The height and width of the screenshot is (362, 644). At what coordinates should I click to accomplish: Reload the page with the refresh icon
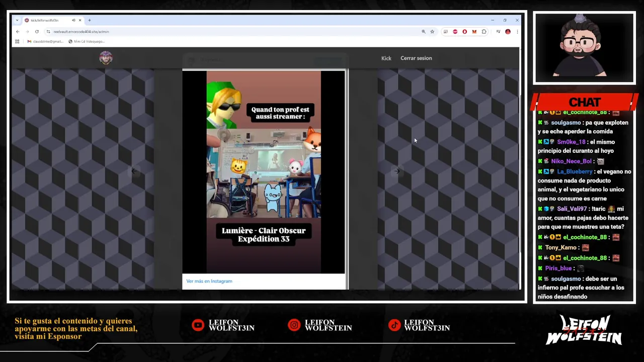point(37,32)
